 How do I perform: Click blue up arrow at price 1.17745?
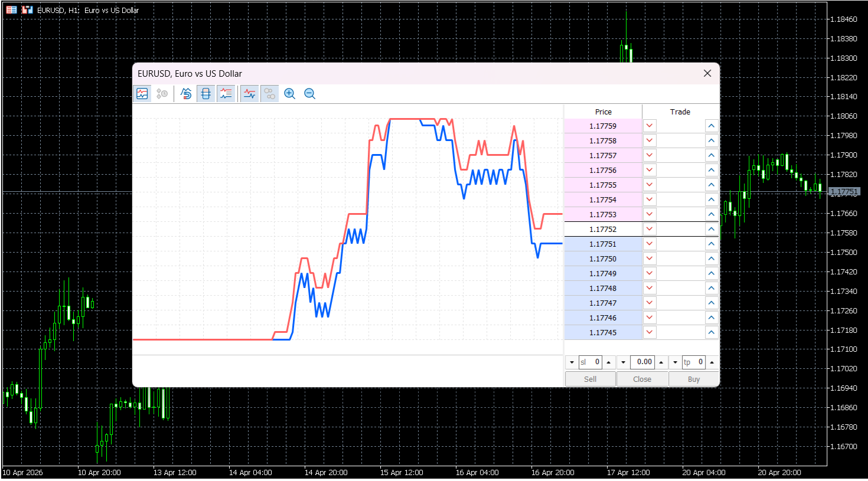coord(712,332)
